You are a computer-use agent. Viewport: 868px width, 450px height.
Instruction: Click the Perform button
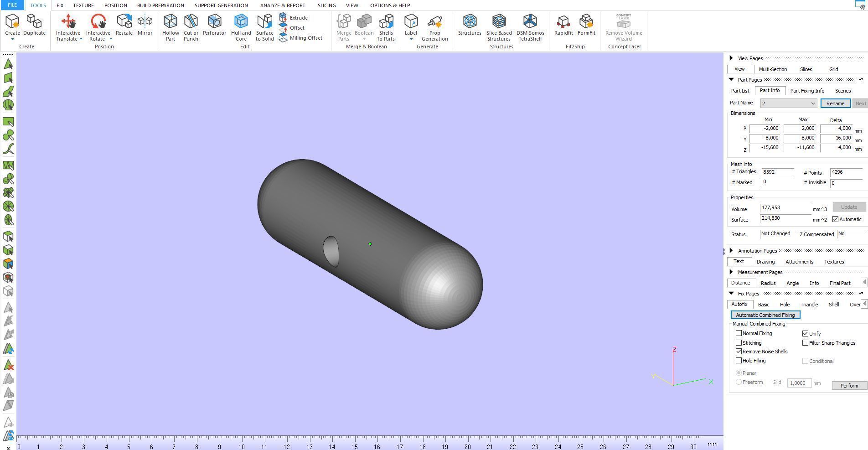point(849,386)
